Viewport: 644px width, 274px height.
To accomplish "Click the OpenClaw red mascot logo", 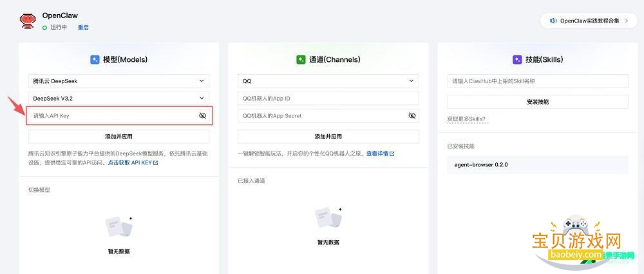I will [x=28, y=21].
